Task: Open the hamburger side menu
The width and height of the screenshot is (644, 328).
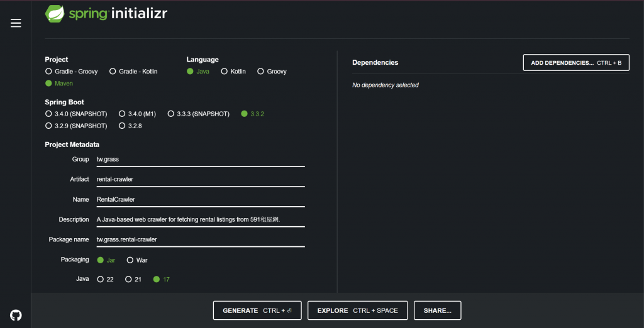Action: (x=16, y=23)
